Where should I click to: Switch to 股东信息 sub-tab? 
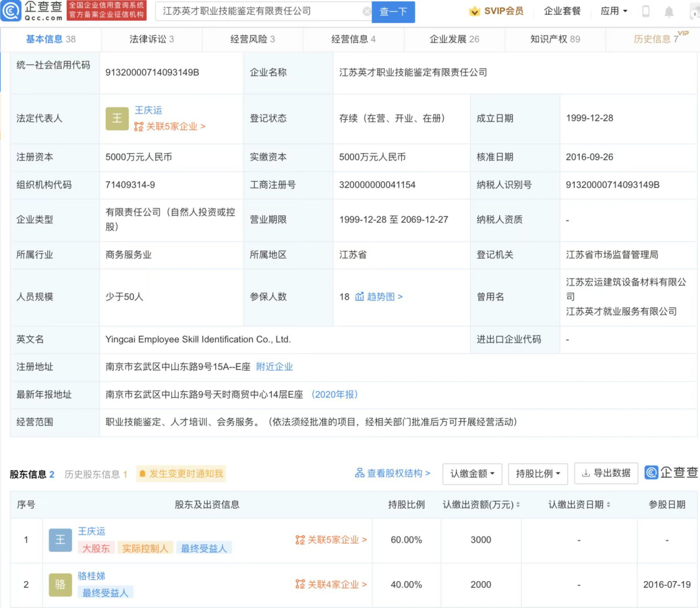click(x=32, y=474)
